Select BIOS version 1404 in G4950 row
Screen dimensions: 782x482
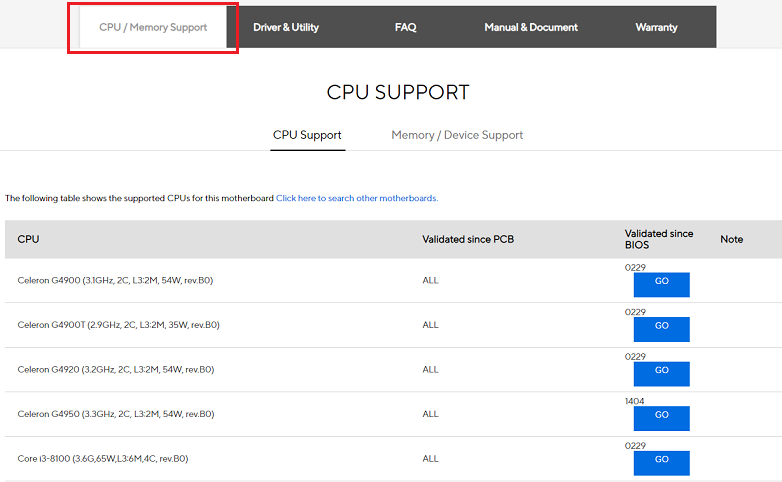coord(634,401)
